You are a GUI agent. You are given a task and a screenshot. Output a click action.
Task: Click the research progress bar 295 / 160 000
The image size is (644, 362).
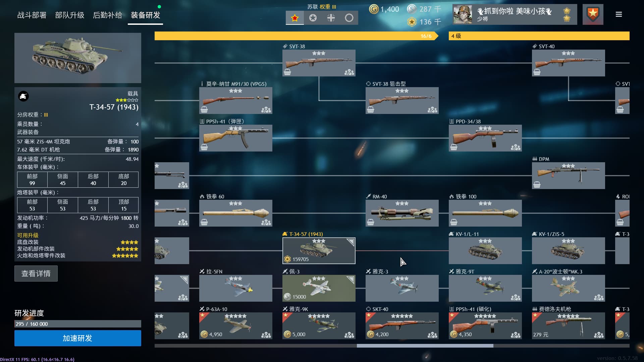(77, 324)
